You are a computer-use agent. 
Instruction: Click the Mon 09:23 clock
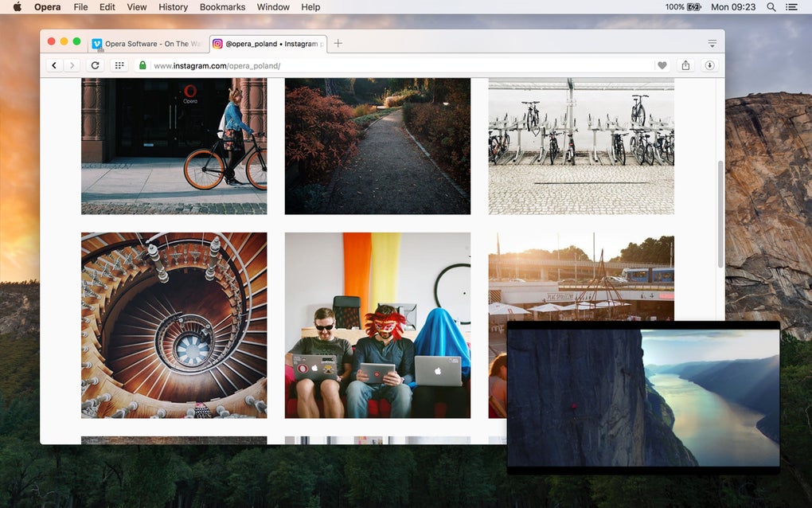pos(732,6)
